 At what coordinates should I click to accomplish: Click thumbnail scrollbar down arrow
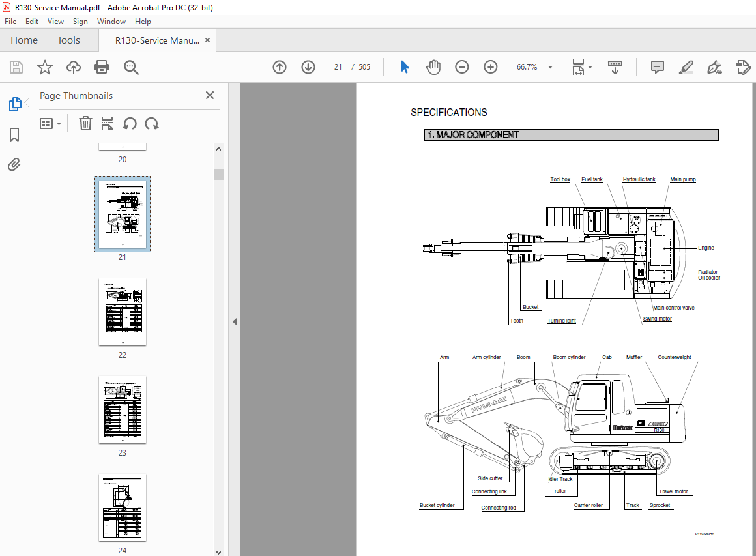218,551
